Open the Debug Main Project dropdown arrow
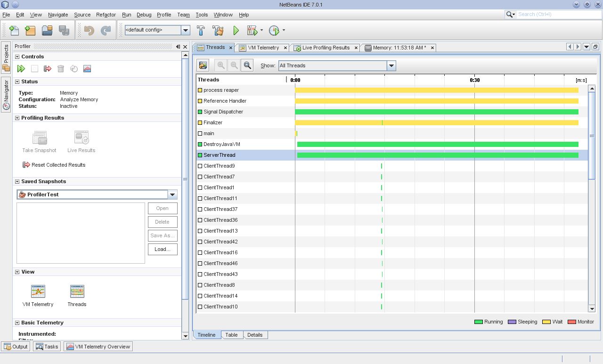The width and height of the screenshot is (603, 364). pyautogui.click(x=261, y=31)
